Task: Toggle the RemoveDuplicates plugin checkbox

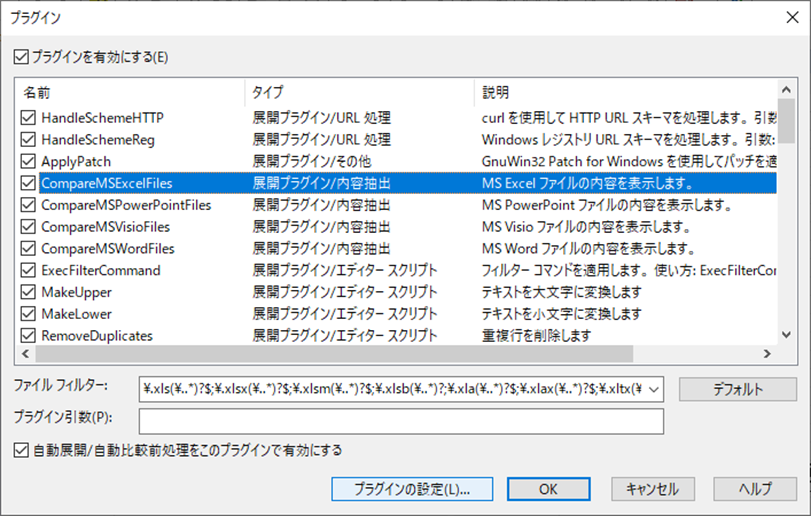Action: tap(28, 336)
